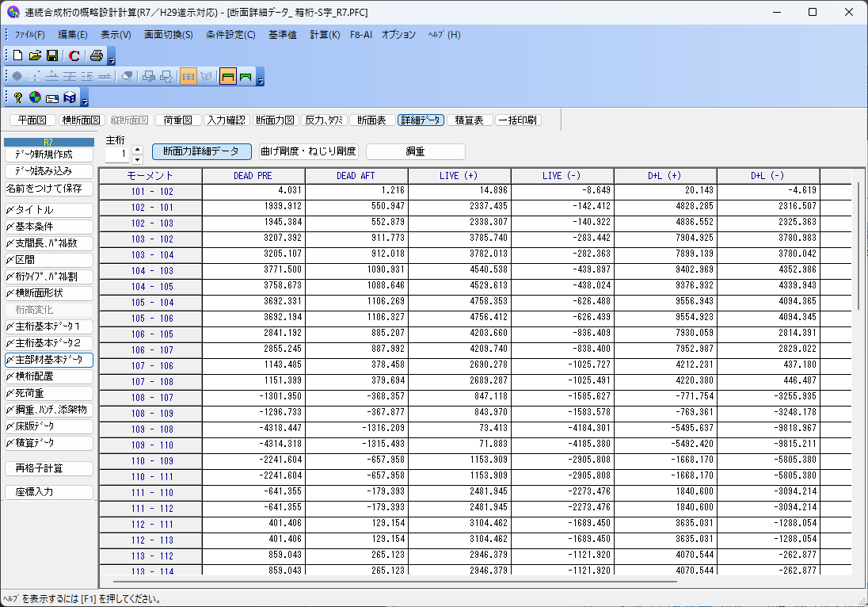This screenshot has width=868, height=607.
Task: Click the データ読み込み button
Action: [49, 171]
